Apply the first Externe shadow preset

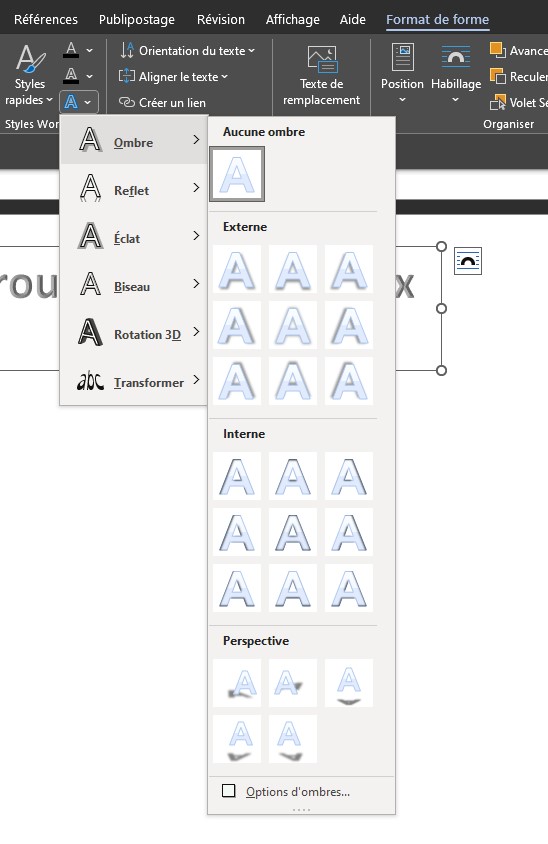tap(237, 269)
